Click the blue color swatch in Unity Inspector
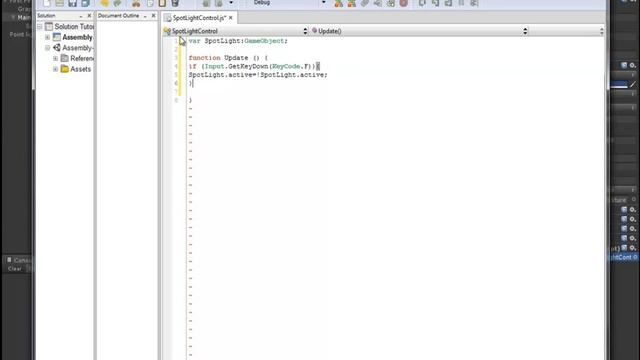This screenshot has height=360, width=640. [x=619, y=84]
